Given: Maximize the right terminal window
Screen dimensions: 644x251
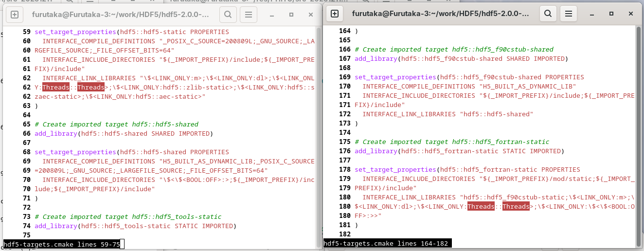Looking at the screenshot, I should [x=611, y=14].
